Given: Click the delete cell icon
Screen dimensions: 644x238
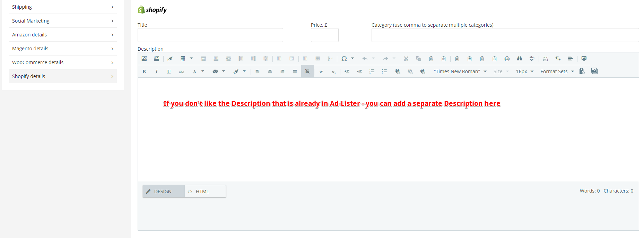Looking at the screenshot, I should point(330,59).
